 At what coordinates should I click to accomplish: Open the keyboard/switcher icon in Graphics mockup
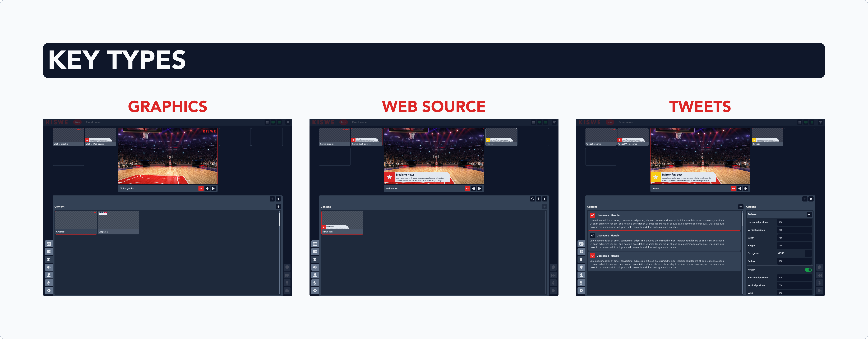tap(49, 244)
